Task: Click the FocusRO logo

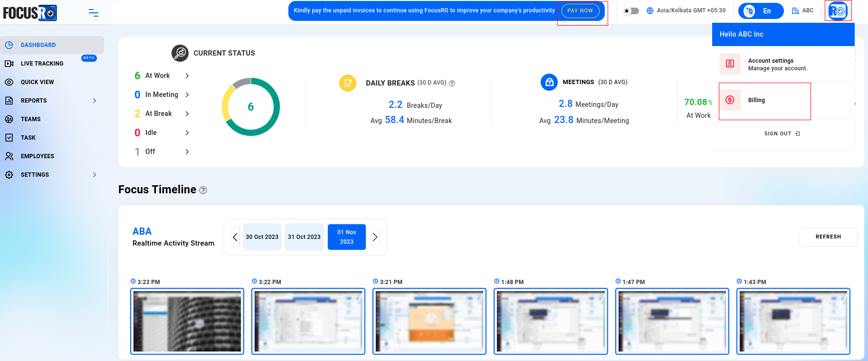Action: point(30,13)
